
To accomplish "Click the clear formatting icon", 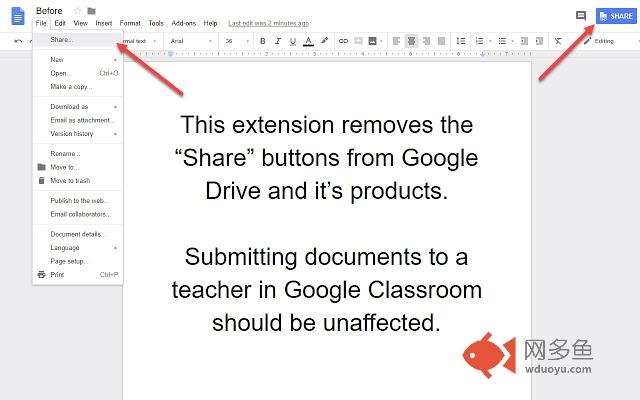I will pos(558,41).
